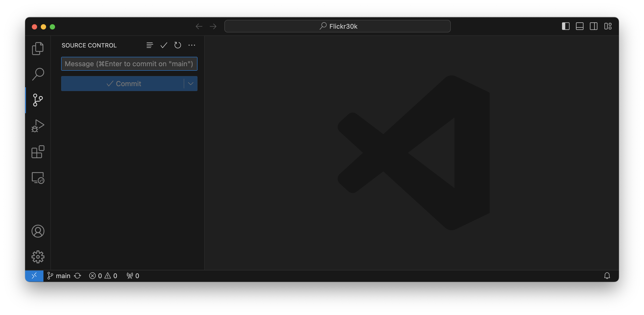Viewport: 644px width, 315px height.
Task: Expand the Commit button dropdown arrow
Action: coord(191,84)
